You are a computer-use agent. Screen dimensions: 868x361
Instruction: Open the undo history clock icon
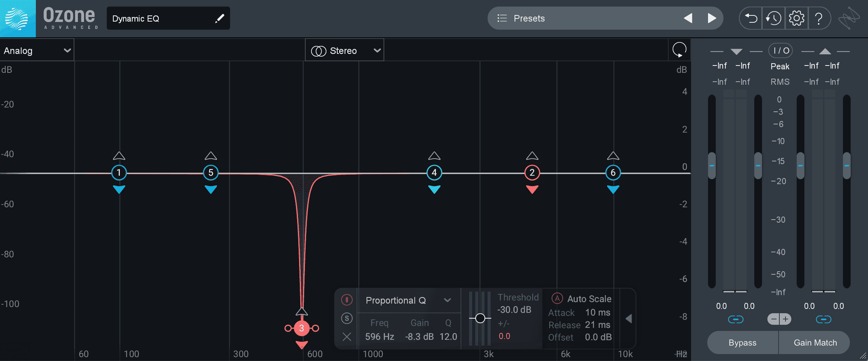pos(774,18)
